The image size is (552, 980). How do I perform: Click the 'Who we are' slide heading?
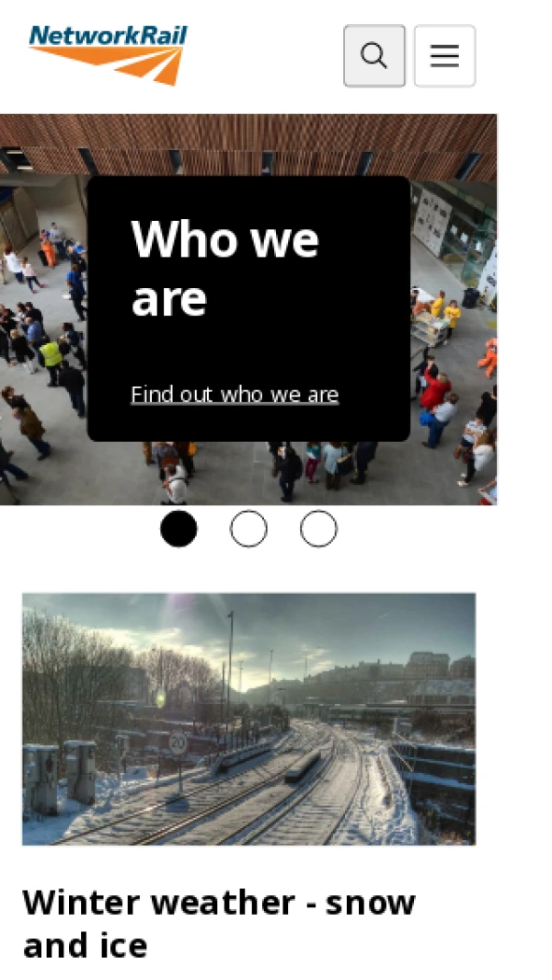225,268
